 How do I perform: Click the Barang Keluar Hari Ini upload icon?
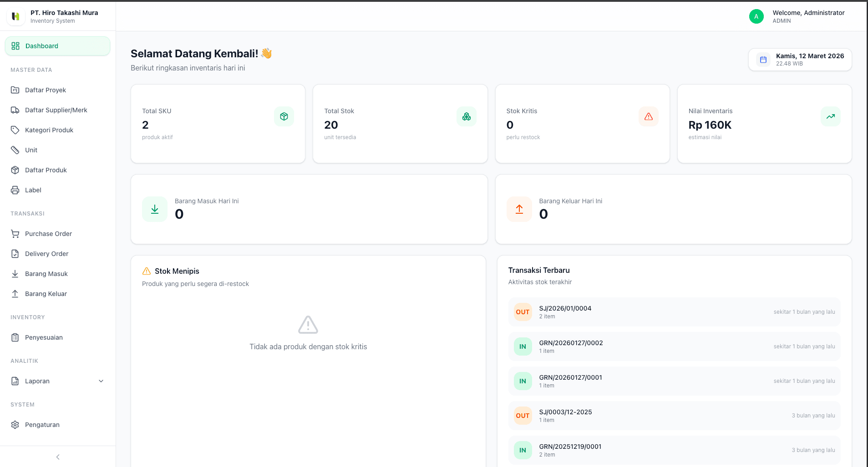pyautogui.click(x=519, y=209)
